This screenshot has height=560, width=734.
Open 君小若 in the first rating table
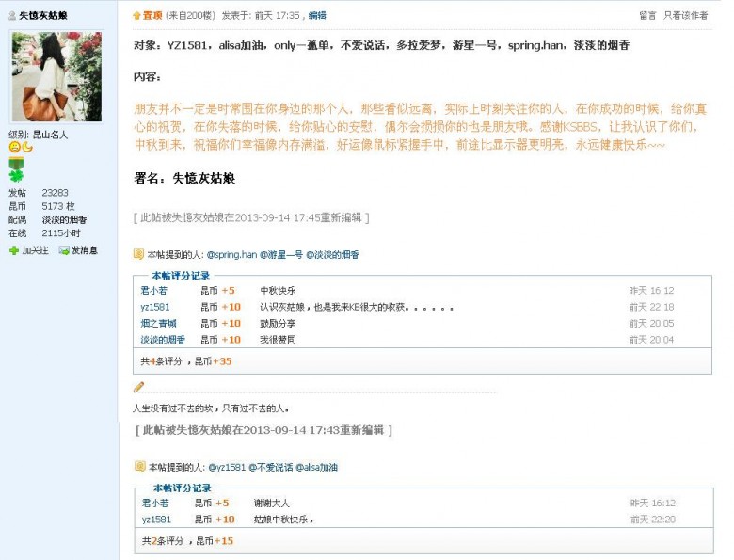[153, 291]
